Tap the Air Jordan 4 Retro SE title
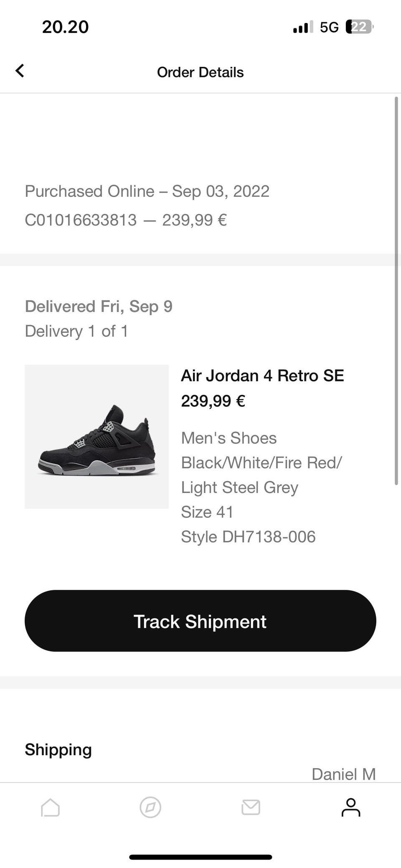 pyautogui.click(x=262, y=376)
